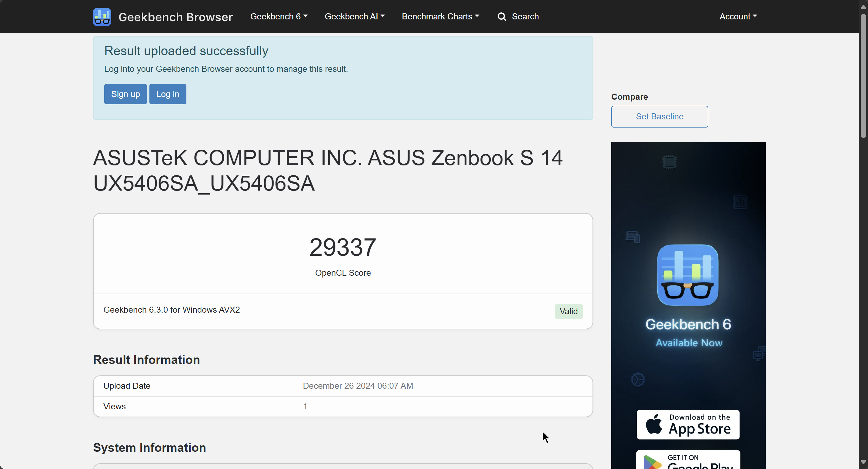Click the vertical scrollbar thumb
This screenshot has width=868, height=469.
(863, 76)
